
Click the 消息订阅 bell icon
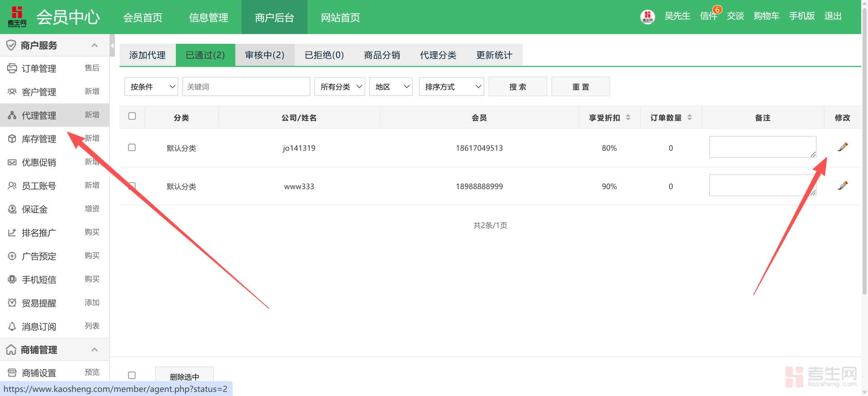point(12,326)
